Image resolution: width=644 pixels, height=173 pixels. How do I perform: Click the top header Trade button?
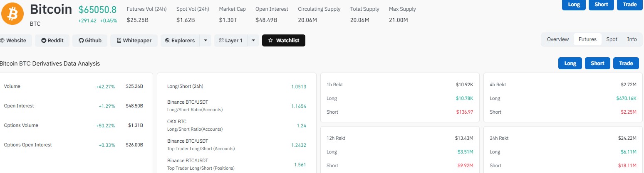[x=629, y=4]
